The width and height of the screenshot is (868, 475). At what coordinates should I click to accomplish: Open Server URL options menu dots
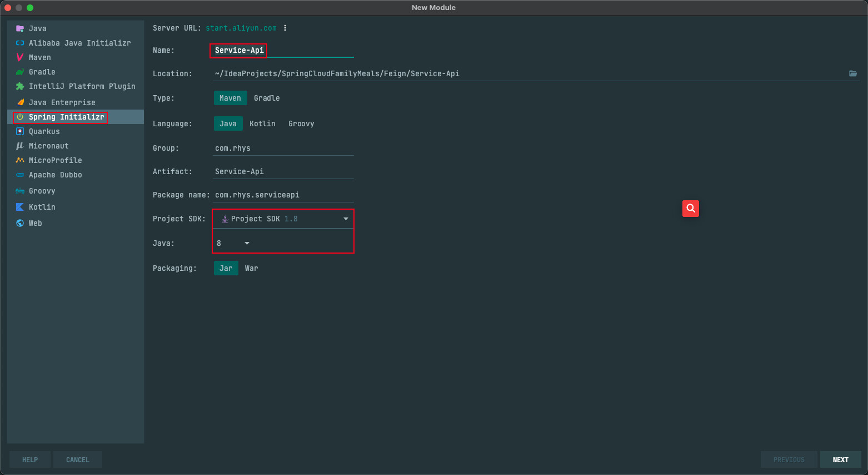(285, 28)
